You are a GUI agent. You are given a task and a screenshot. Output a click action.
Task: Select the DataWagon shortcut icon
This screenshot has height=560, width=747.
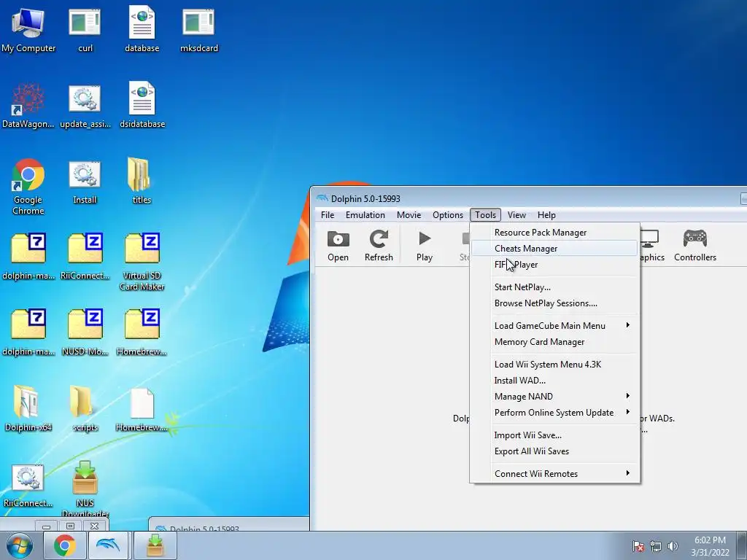click(x=28, y=106)
